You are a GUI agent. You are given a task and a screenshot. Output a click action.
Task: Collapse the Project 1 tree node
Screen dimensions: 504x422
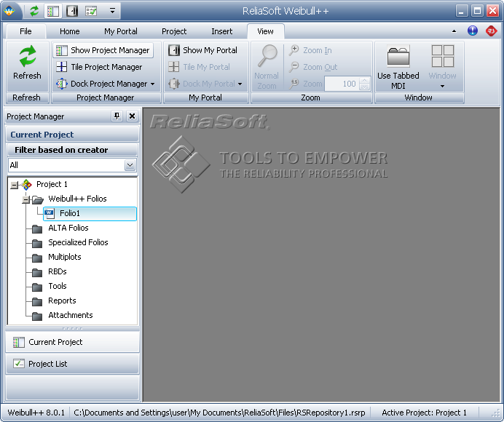pos(14,185)
